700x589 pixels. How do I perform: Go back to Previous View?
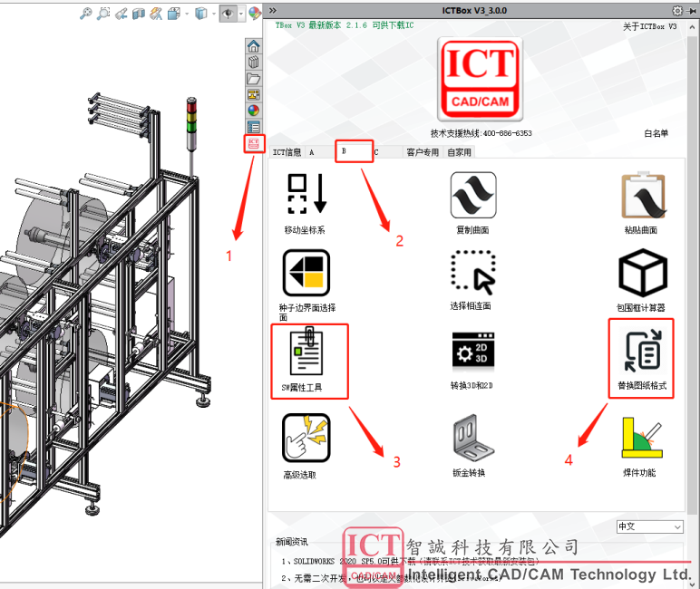click(x=121, y=14)
